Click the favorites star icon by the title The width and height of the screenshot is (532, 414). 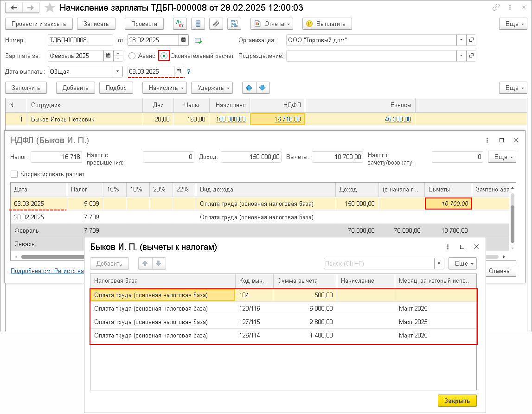[x=51, y=7]
